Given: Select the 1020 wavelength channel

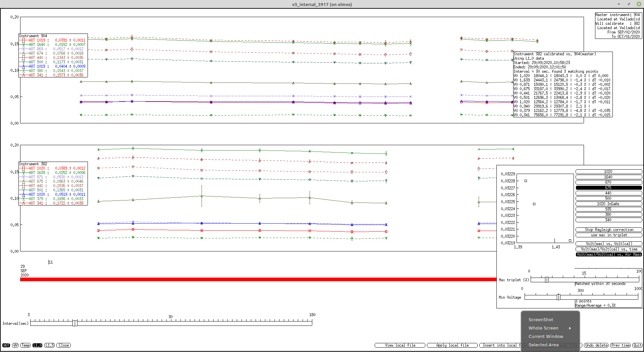Looking at the screenshot, I should (609, 172).
